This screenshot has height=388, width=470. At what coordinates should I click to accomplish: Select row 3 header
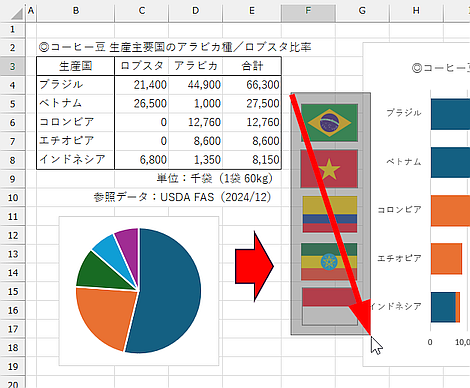13,66
